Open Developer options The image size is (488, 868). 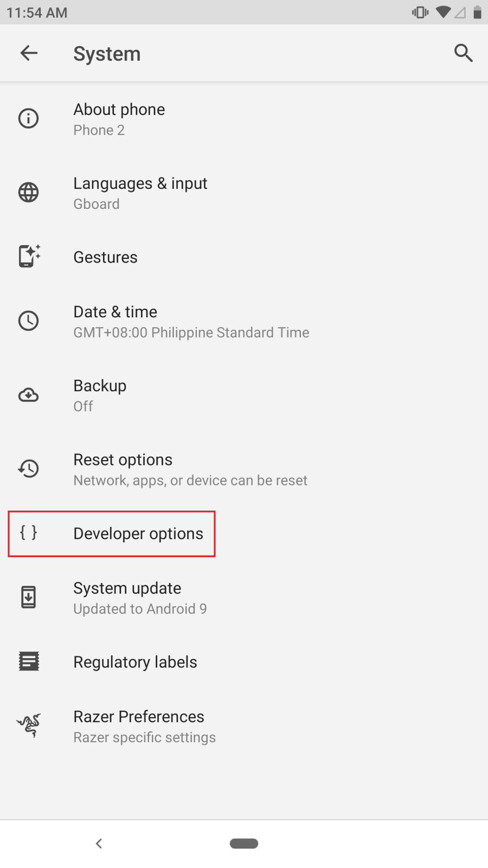coord(139,533)
